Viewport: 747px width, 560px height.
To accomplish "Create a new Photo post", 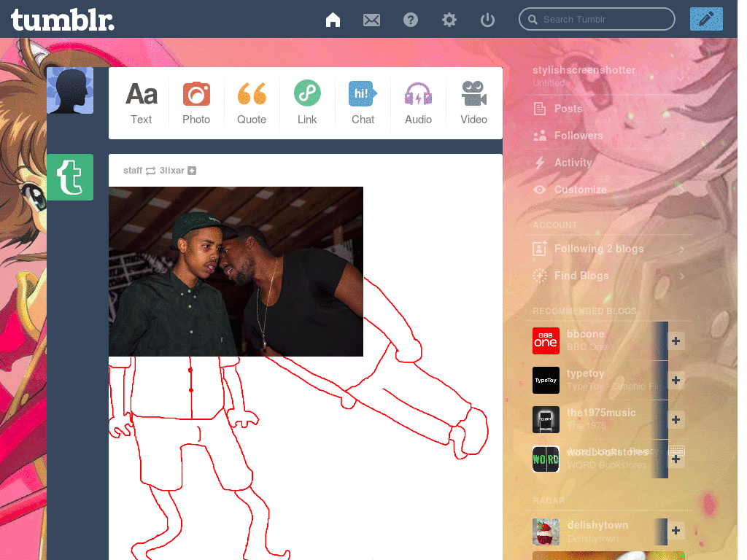I will click(x=196, y=103).
